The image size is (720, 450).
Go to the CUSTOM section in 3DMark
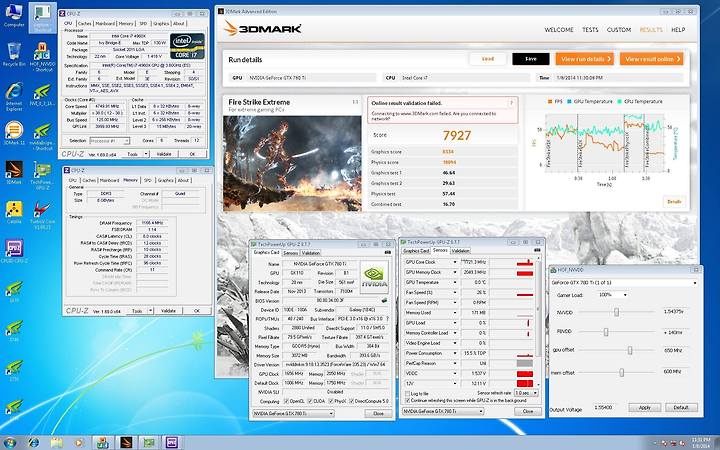pyautogui.click(x=619, y=29)
